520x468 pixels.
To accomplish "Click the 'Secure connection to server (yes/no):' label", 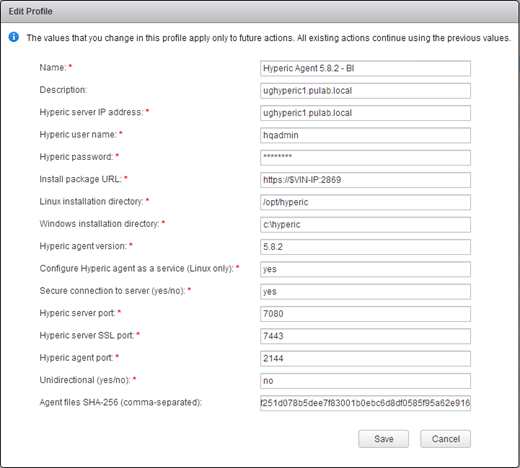I will 112,291.
